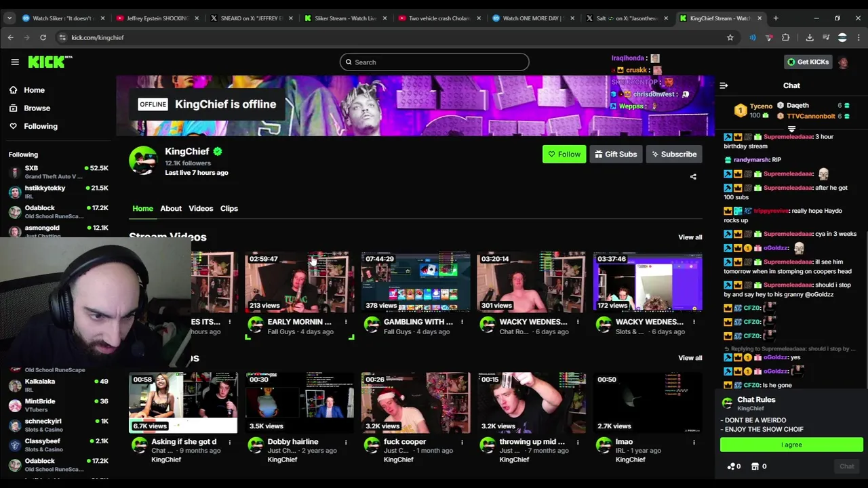Click the Get KICKs button
868x488 pixels.
(x=807, y=62)
